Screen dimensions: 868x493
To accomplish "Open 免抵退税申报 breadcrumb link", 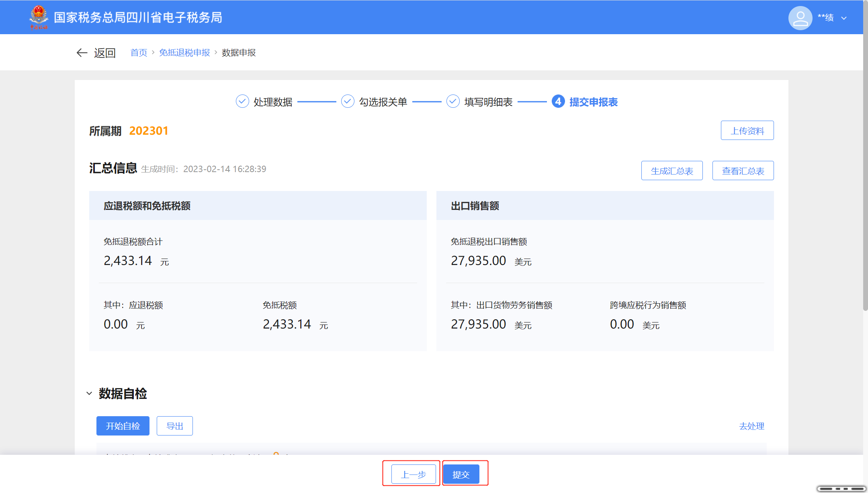I will tap(184, 53).
